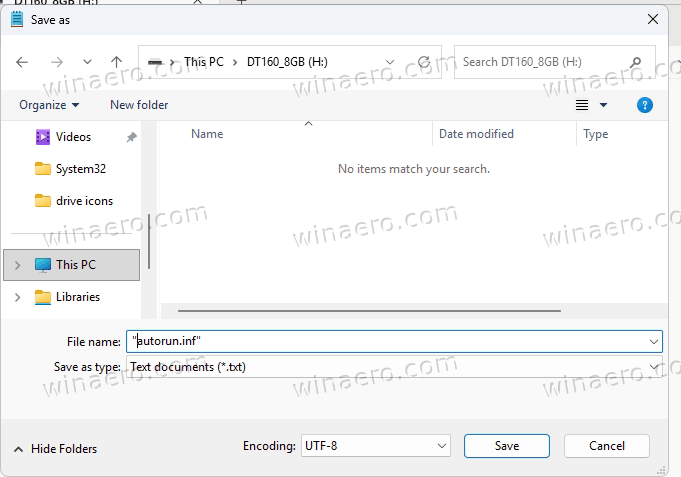Image resolution: width=681 pixels, height=477 pixels.
Task: Expand the Libraries tree node
Action: 17,297
